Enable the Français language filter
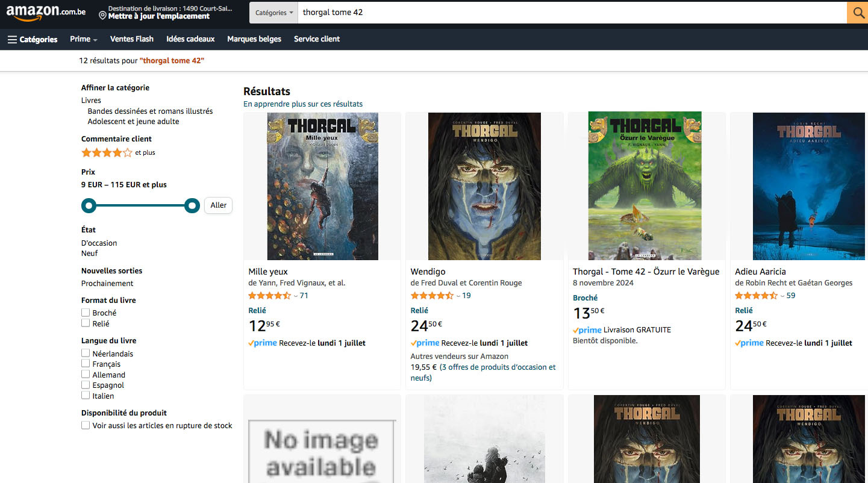The image size is (868, 483). click(x=86, y=364)
